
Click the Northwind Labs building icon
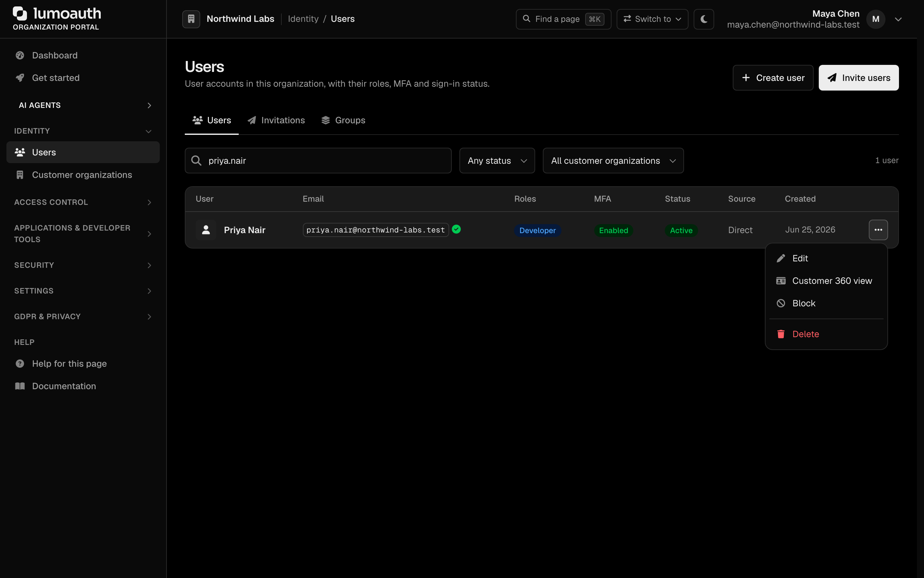191,19
